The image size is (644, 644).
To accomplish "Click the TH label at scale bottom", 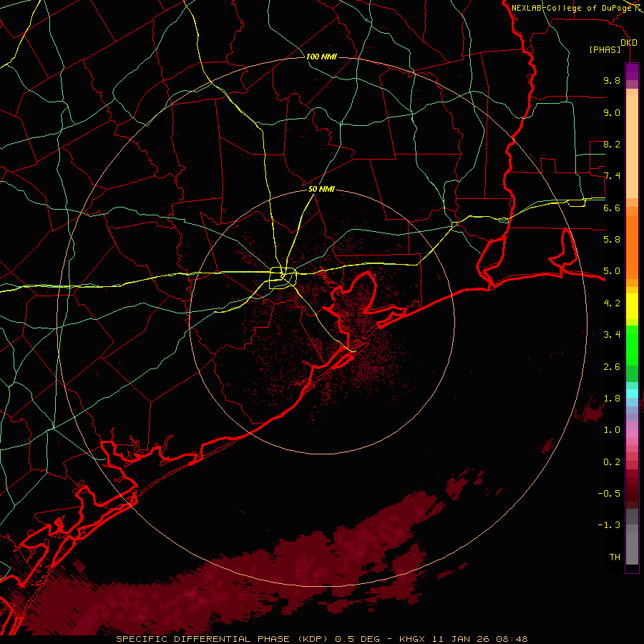I will click(x=615, y=557).
